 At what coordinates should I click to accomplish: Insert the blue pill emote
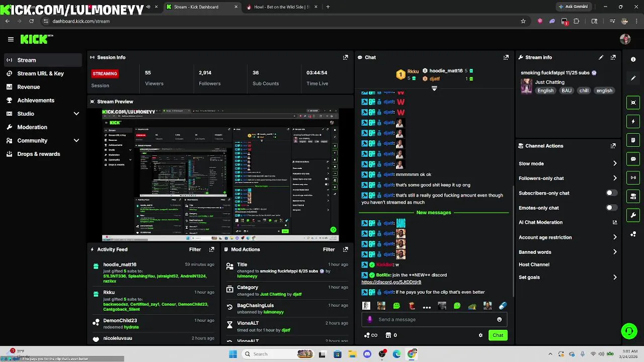click(502, 306)
